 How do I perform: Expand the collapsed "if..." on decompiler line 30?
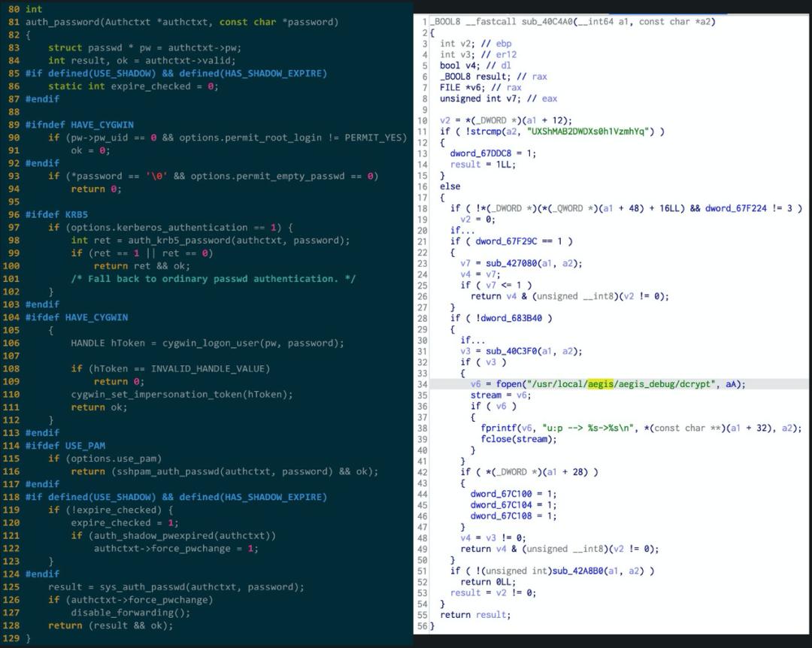(x=472, y=340)
